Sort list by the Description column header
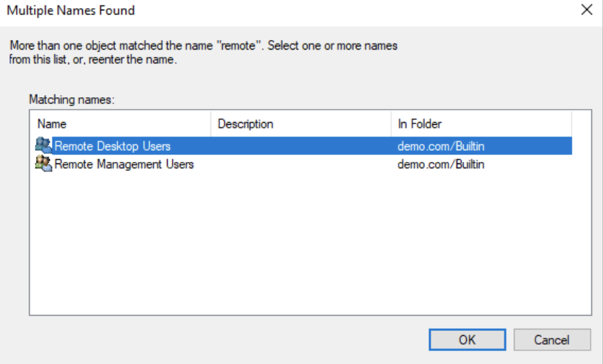This screenshot has width=603, height=364. (301, 124)
